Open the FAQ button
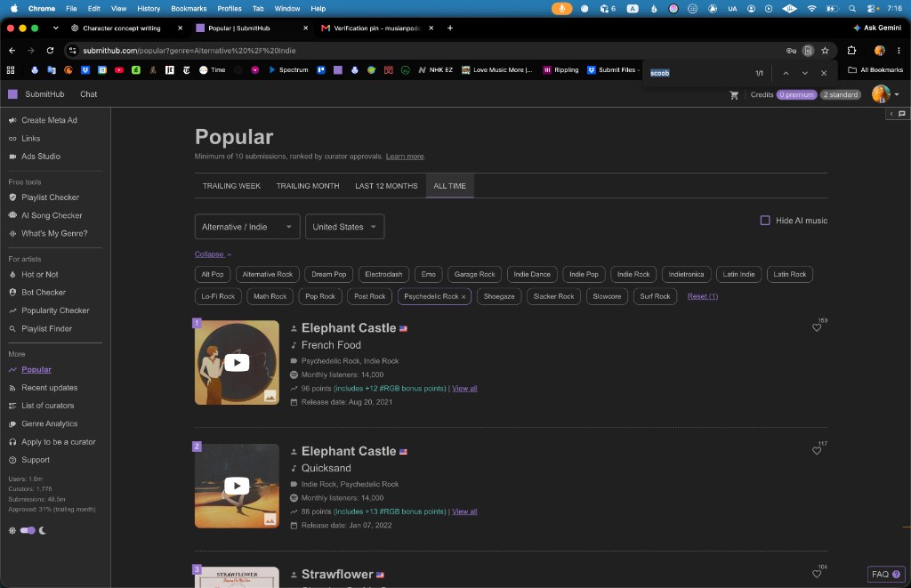911x588 pixels. pyautogui.click(x=885, y=574)
